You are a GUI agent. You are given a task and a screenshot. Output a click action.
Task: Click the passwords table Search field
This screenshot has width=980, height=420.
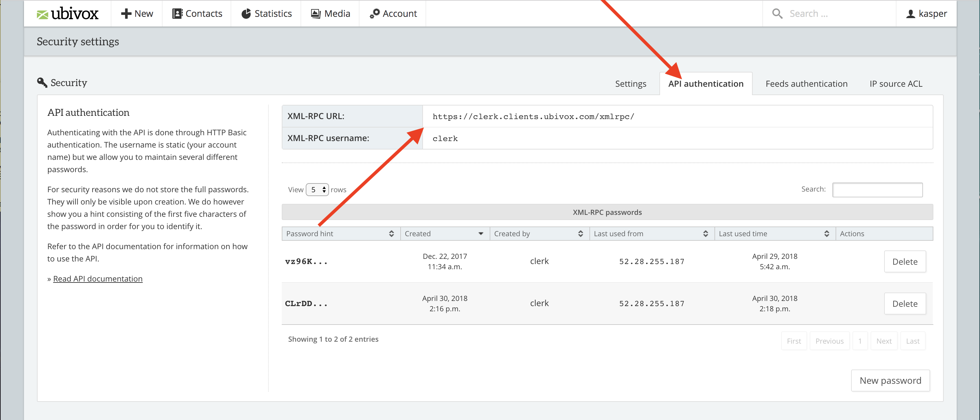coord(877,190)
